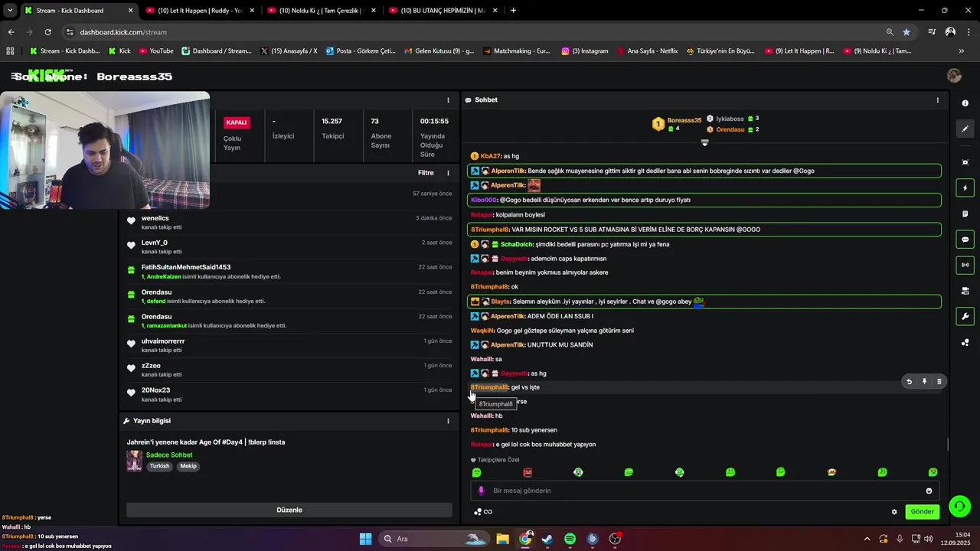
Task: Open Spotify from the taskbar
Action: pos(570,539)
